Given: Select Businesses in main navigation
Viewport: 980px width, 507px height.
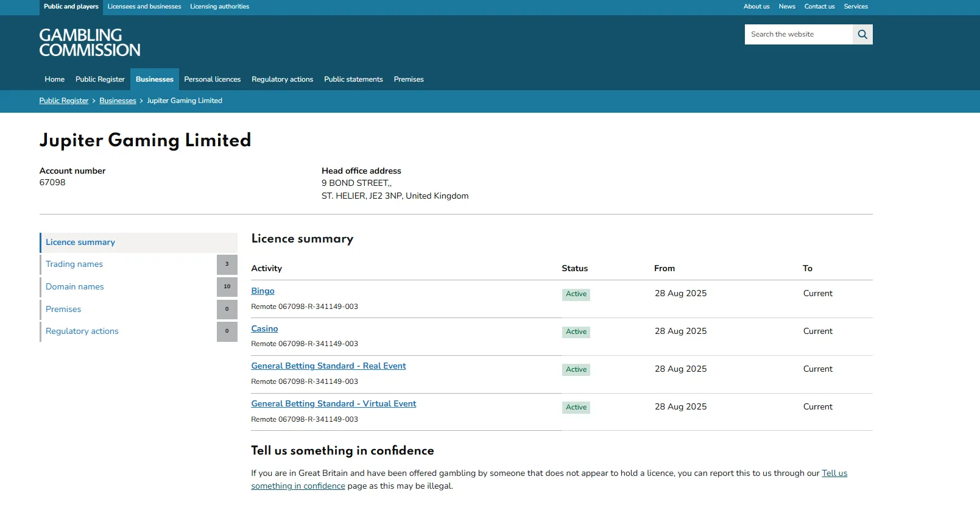Looking at the screenshot, I should click(155, 79).
